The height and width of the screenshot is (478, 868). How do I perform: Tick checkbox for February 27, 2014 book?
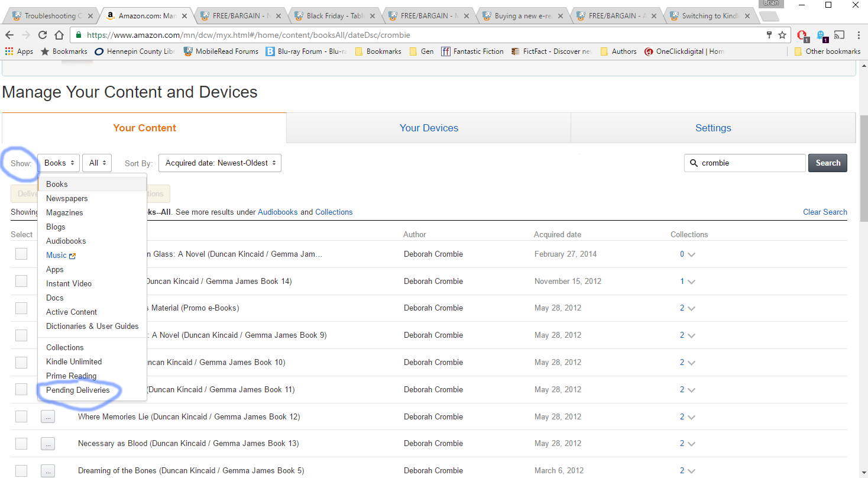(x=21, y=254)
